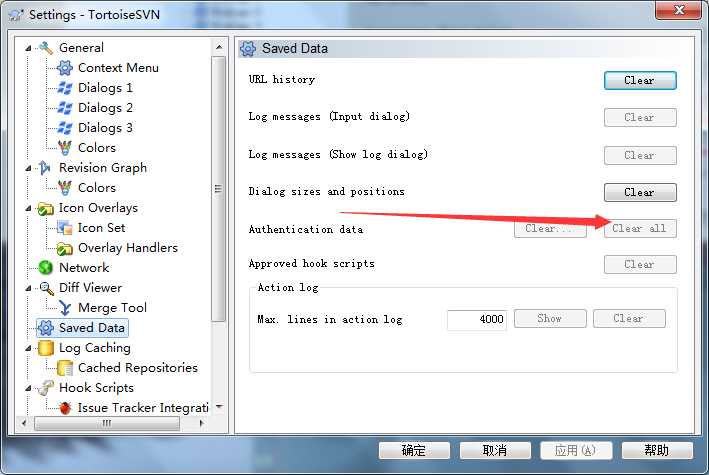
Task: Click the Icon Overlays folder icon
Action: (x=45, y=208)
